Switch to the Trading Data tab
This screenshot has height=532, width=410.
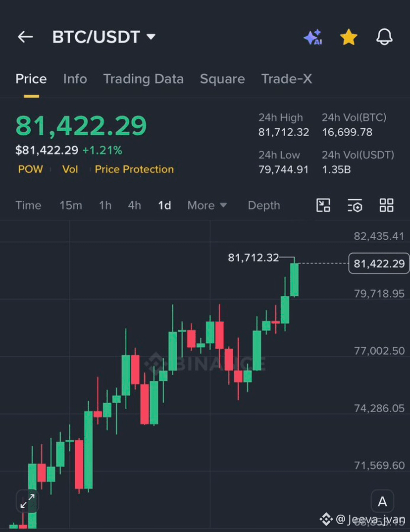(x=144, y=79)
